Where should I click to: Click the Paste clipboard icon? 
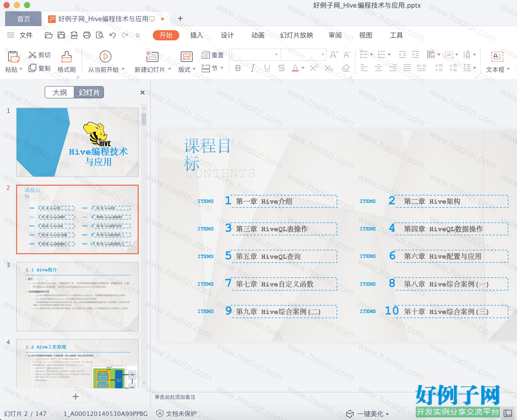14,56
